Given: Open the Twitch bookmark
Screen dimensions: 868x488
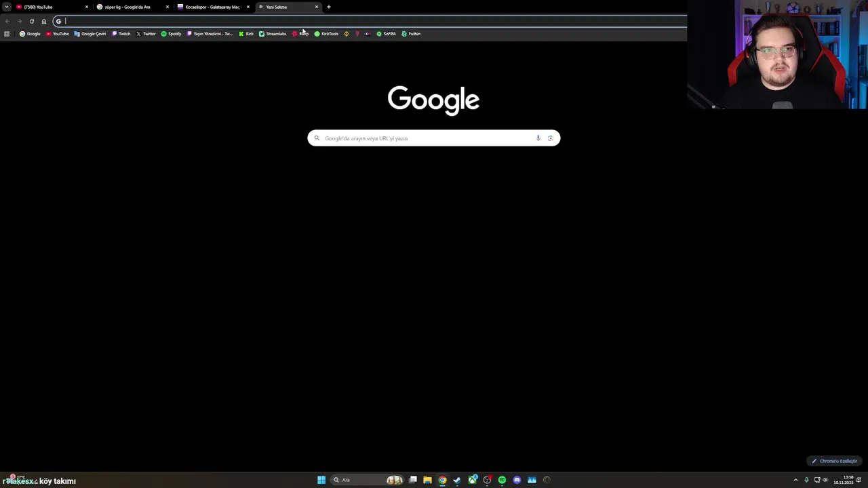Looking at the screenshot, I should pyautogui.click(x=121, y=34).
